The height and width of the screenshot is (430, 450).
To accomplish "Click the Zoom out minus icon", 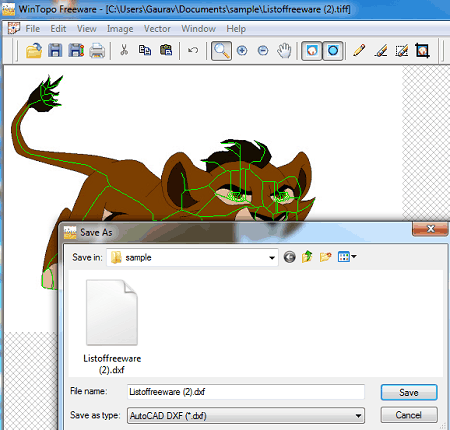I will [x=263, y=51].
